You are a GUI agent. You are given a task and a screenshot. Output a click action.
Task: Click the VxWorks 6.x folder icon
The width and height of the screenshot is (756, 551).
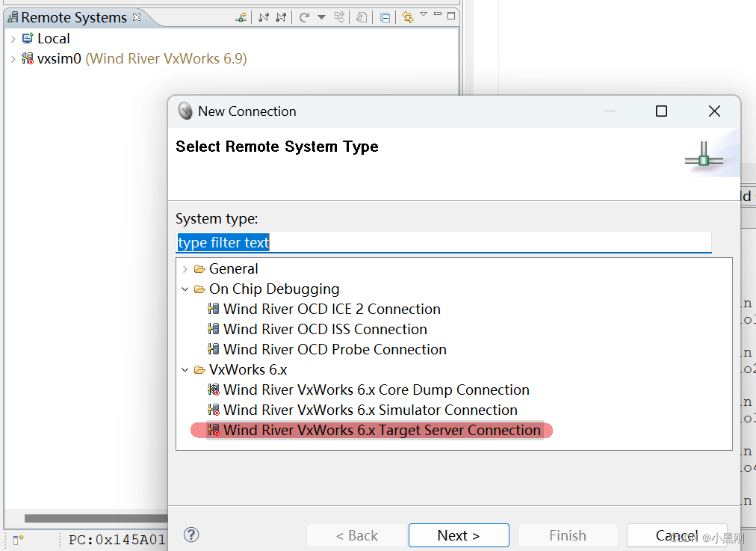pos(199,369)
